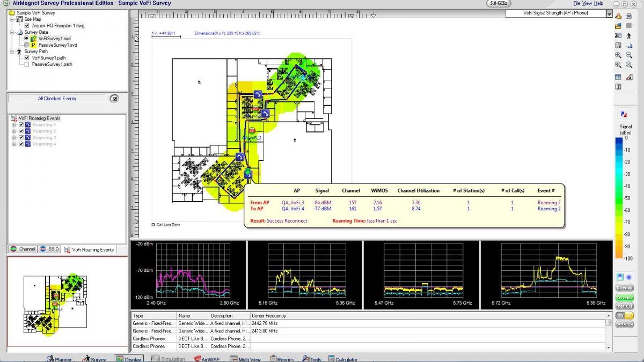
Task: Select the PassiveSurvey1.svd radio button
Action: [27, 45]
